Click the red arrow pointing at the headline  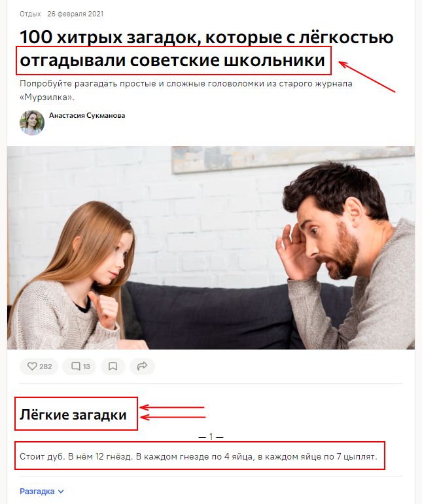(367, 77)
